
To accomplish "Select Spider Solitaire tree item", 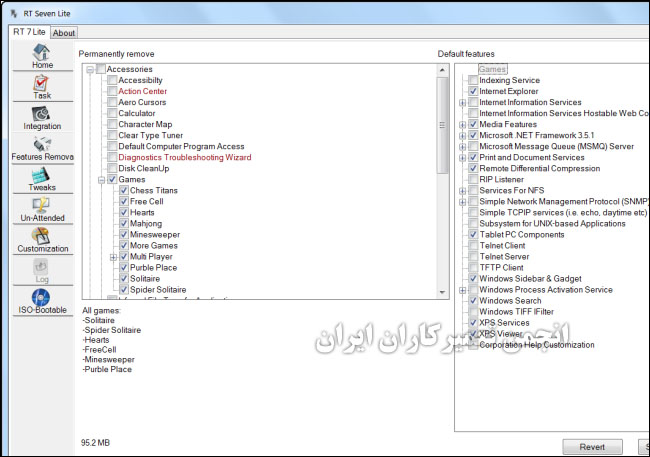I will pos(158,289).
